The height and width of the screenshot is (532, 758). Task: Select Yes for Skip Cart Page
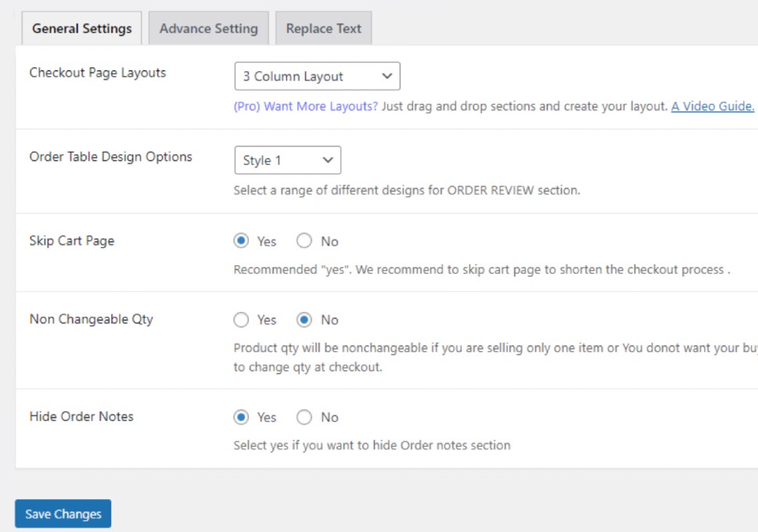pyautogui.click(x=242, y=242)
